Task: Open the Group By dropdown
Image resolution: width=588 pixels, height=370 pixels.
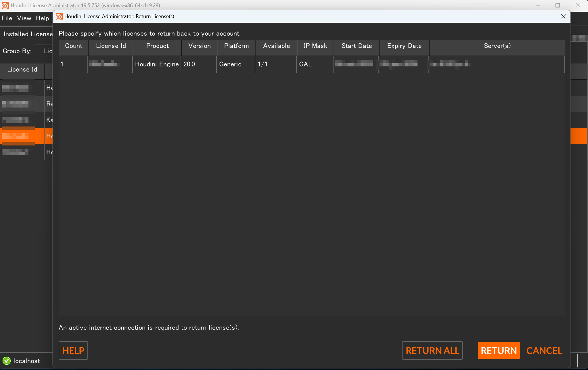Action: click(x=44, y=51)
